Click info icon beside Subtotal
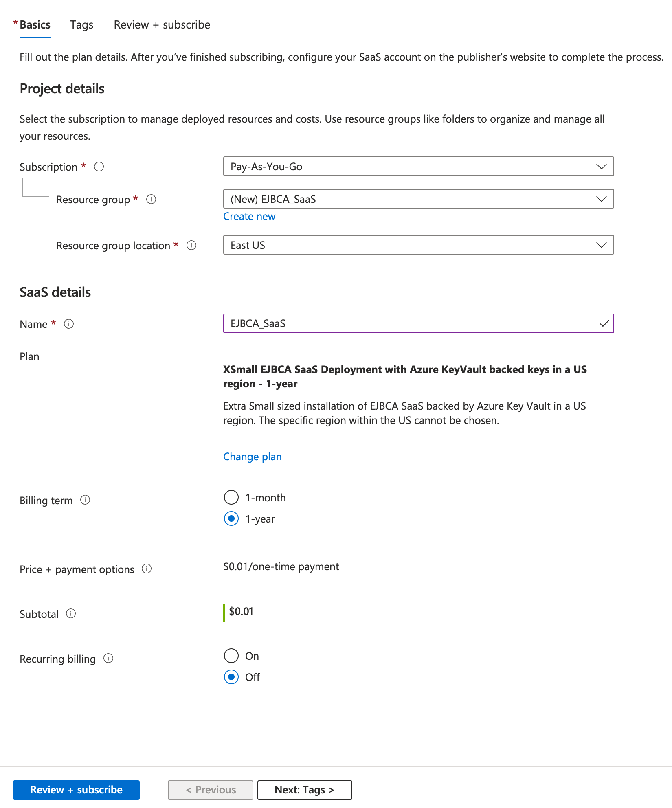The image size is (672, 808). coord(71,613)
